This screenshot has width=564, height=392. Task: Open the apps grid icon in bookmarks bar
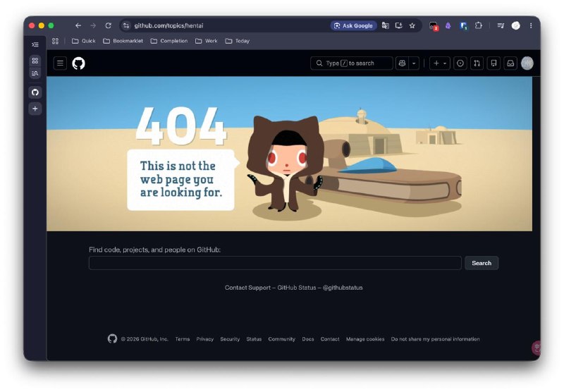coord(55,41)
